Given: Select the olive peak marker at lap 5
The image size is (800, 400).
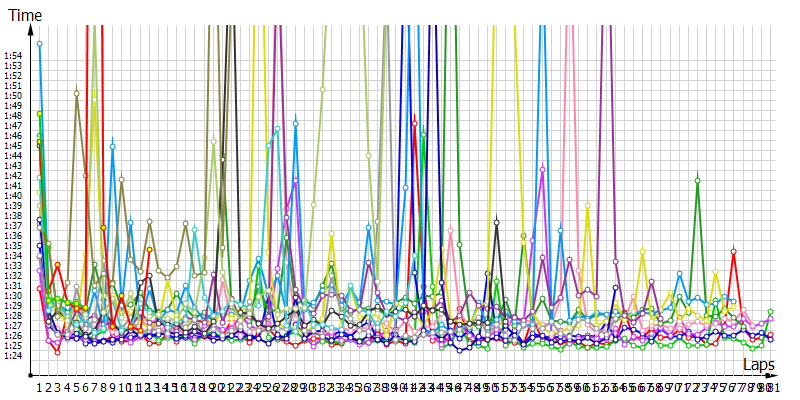Looking at the screenshot, I should pos(76,93).
